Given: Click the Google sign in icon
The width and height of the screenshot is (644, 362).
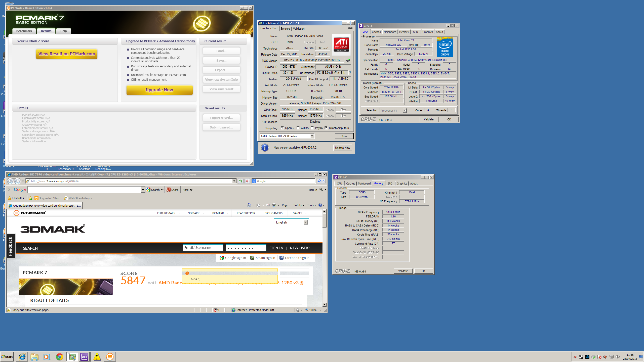Looking at the screenshot, I should [x=222, y=258].
